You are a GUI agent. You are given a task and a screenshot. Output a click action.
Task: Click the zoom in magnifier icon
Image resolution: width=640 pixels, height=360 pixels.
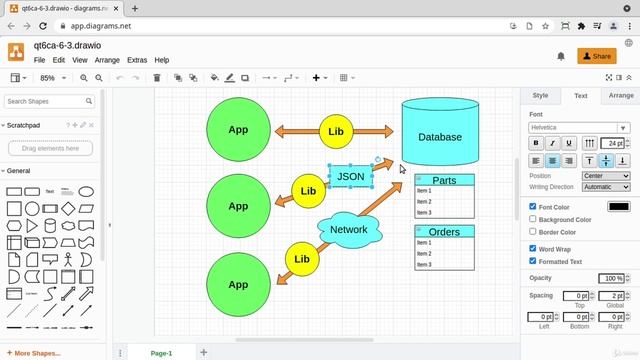tap(84, 78)
